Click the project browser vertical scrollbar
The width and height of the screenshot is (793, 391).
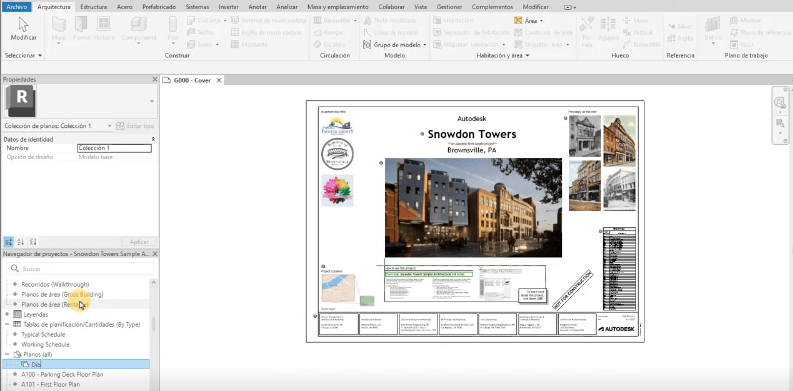point(153,324)
